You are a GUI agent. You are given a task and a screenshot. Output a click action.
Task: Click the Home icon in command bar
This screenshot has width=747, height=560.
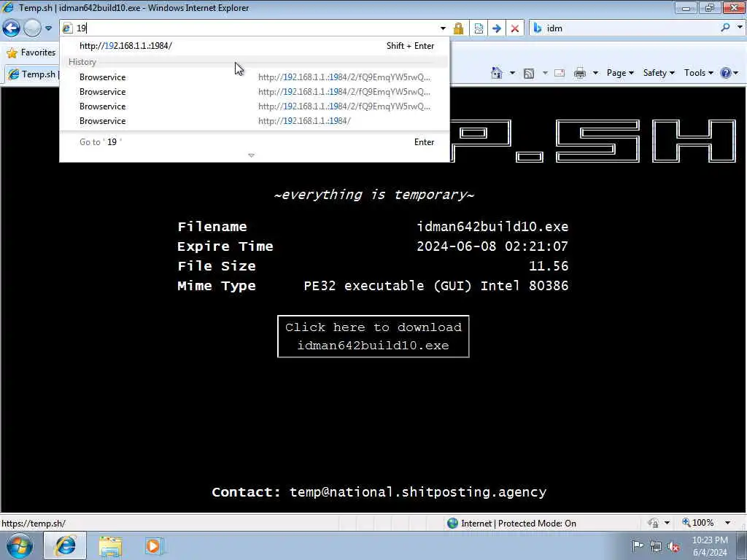coord(496,73)
